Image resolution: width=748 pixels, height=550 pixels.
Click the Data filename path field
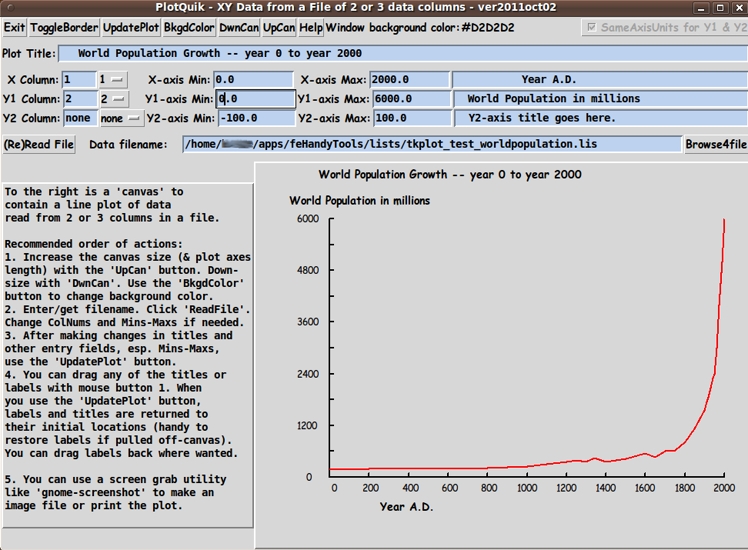431,144
